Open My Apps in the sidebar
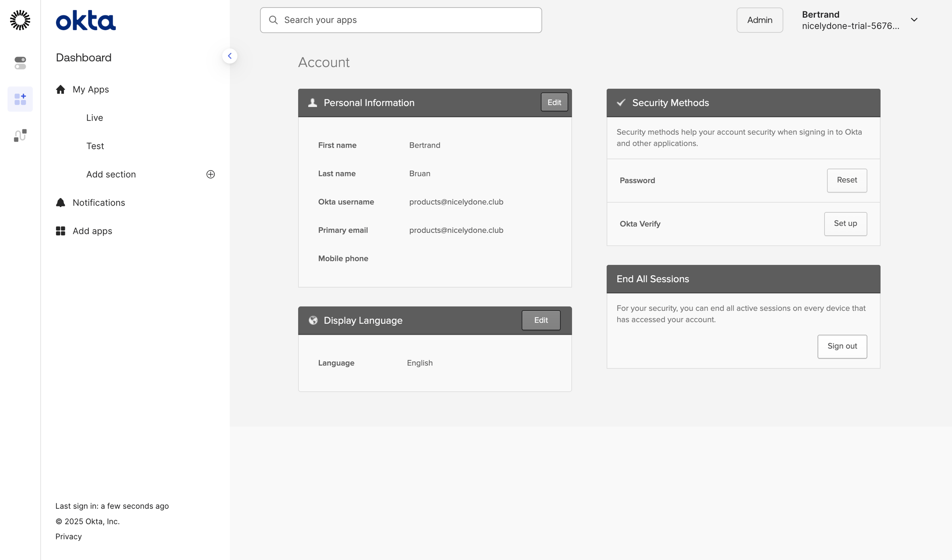The height and width of the screenshot is (560, 952). (x=91, y=89)
